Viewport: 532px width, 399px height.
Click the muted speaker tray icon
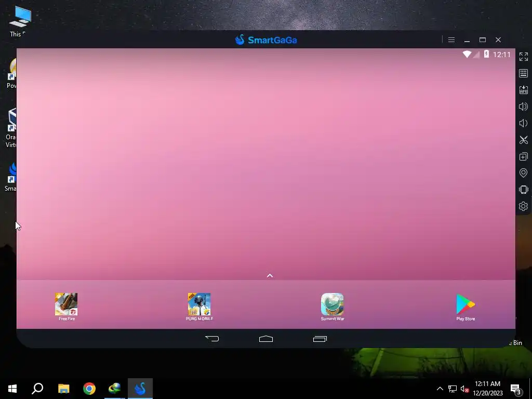click(x=464, y=389)
